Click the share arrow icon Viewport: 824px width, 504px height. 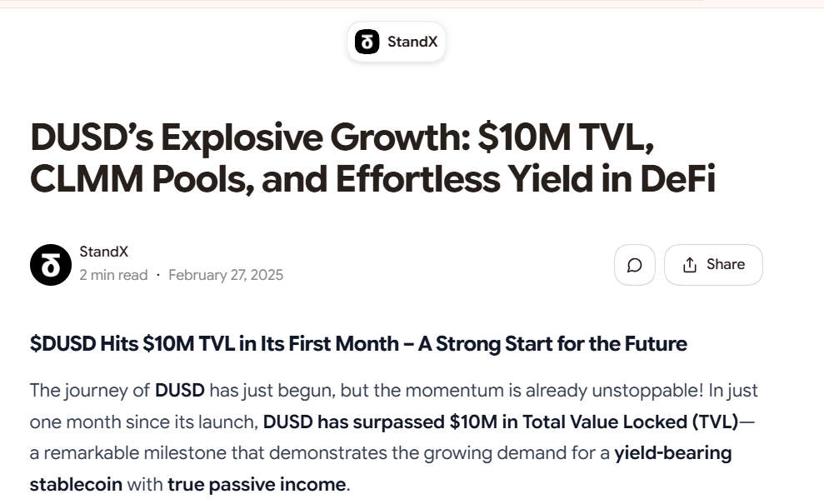[x=690, y=265]
